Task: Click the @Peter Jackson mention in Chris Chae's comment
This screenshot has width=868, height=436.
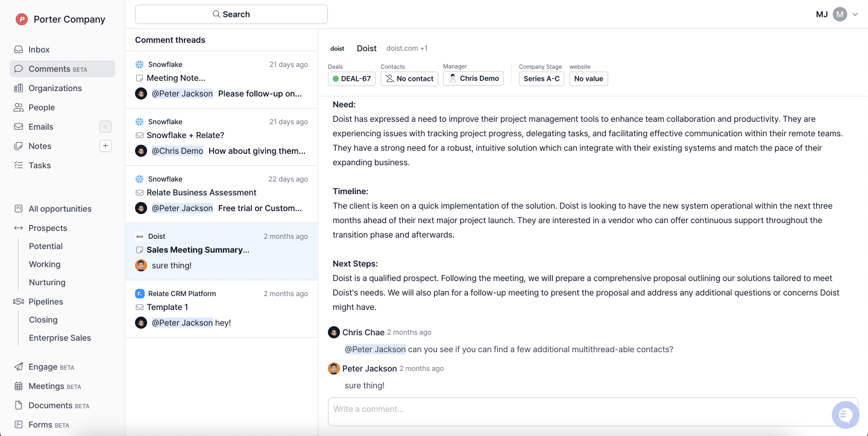Action: point(375,349)
